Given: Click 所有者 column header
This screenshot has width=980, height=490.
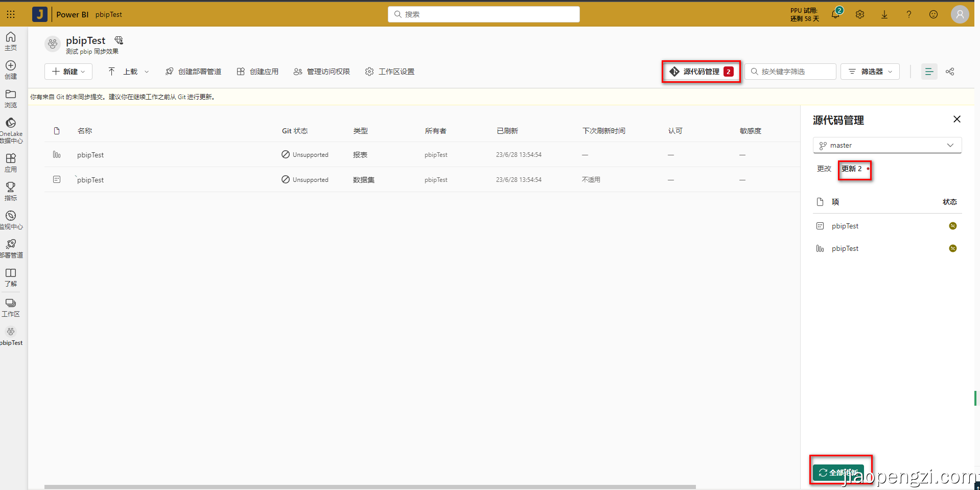Looking at the screenshot, I should click(x=436, y=131).
